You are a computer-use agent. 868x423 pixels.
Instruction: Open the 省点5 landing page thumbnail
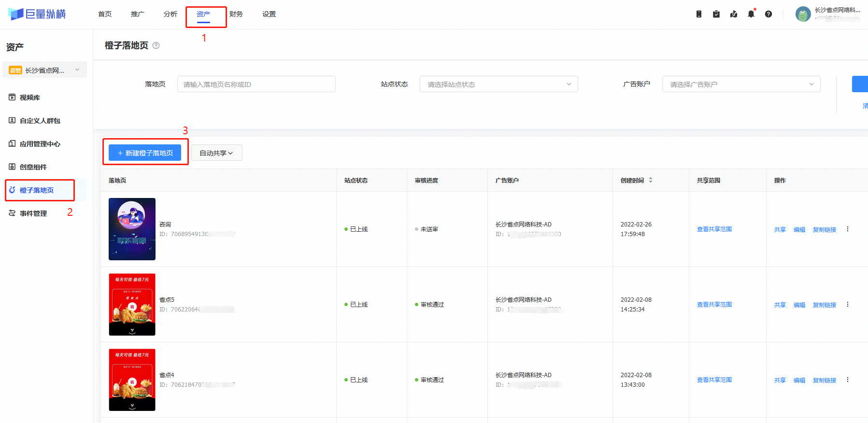coord(132,304)
